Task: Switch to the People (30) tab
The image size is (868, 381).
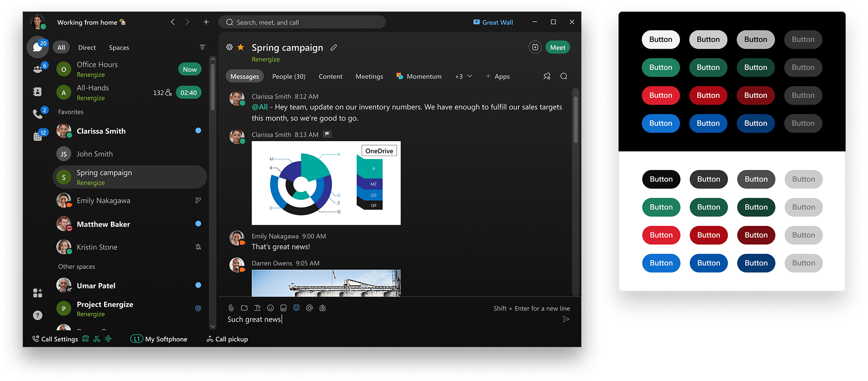Action: pos(289,76)
